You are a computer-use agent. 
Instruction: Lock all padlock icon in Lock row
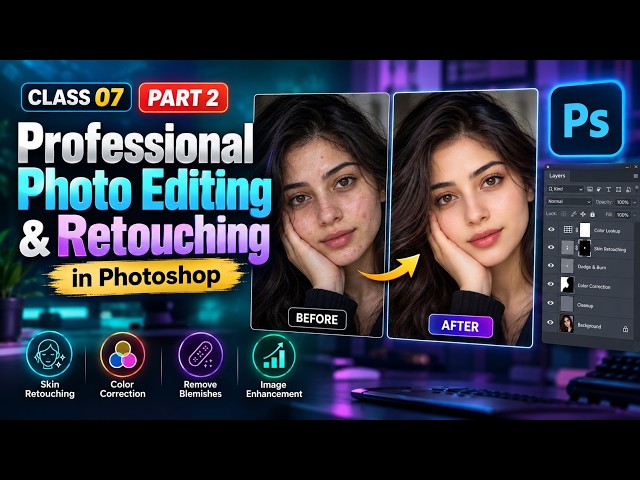tap(593, 214)
